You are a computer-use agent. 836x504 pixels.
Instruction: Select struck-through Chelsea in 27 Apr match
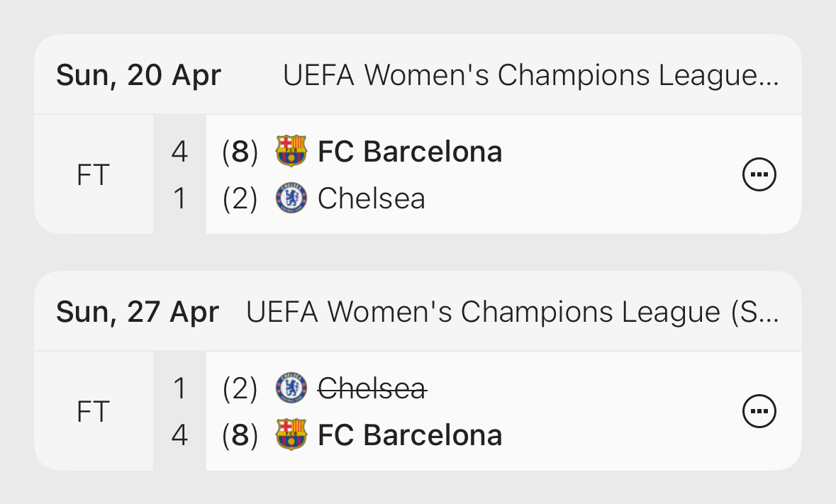(371, 388)
